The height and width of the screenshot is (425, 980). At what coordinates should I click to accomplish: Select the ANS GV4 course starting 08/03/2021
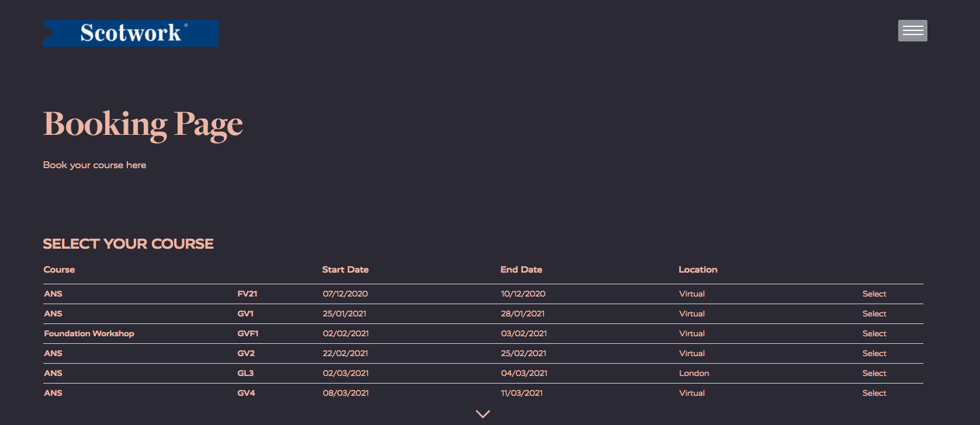(x=874, y=393)
